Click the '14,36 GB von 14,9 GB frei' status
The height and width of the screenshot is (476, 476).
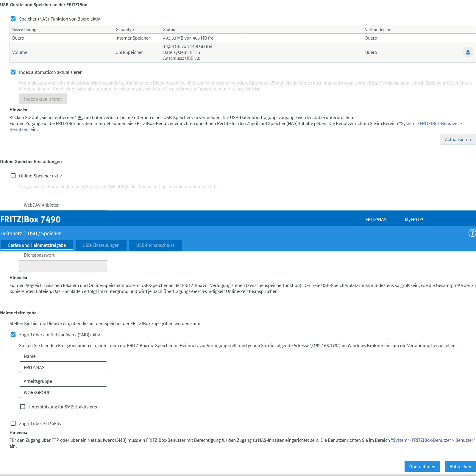(188, 46)
